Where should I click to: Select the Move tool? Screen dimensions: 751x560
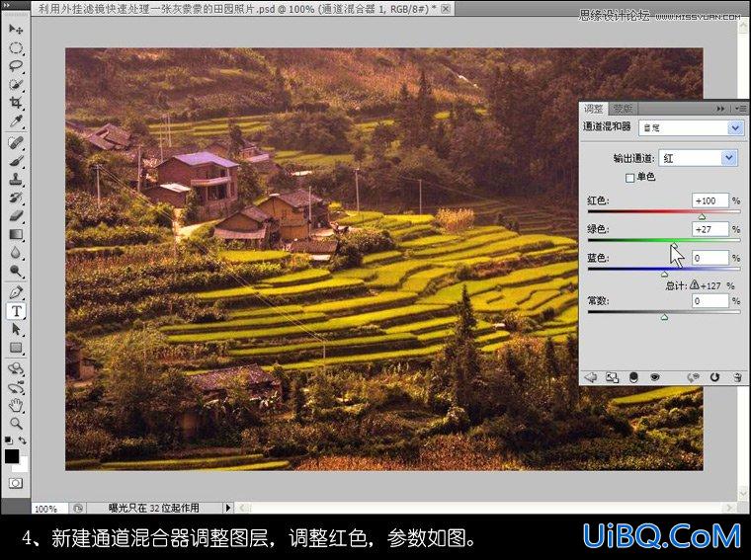pyautogui.click(x=16, y=30)
